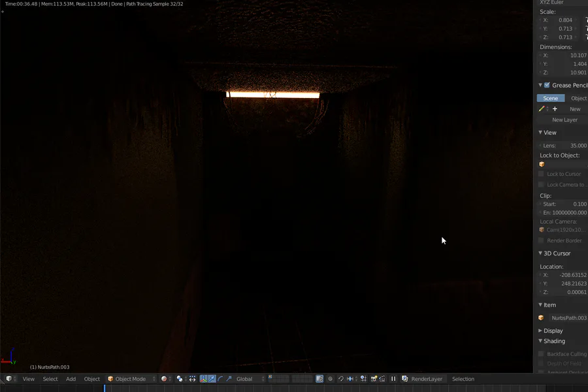Open the Lock to Object field with cube icon

pyautogui.click(x=563, y=164)
